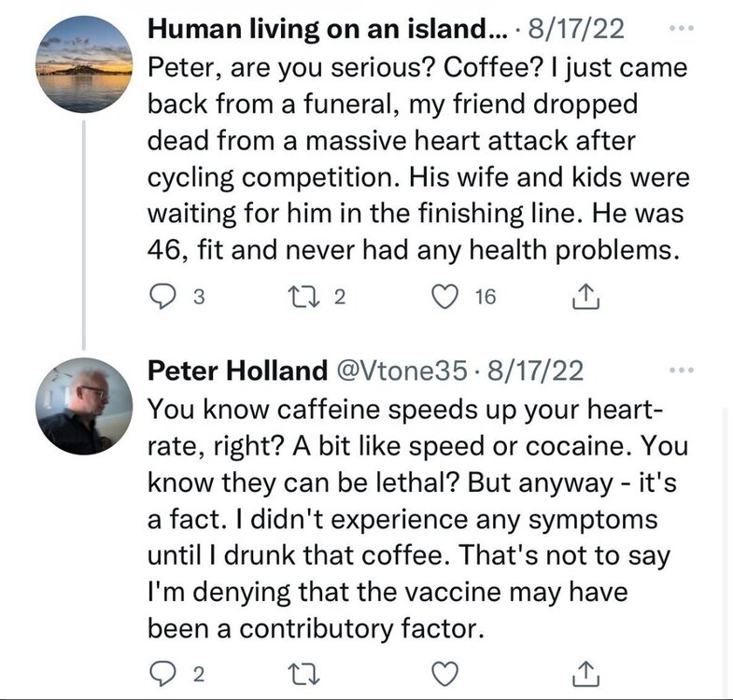Image resolution: width=733 pixels, height=700 pixels.
Task: Open the @Vtone35 handle
Action: click(x=399, y=371)
